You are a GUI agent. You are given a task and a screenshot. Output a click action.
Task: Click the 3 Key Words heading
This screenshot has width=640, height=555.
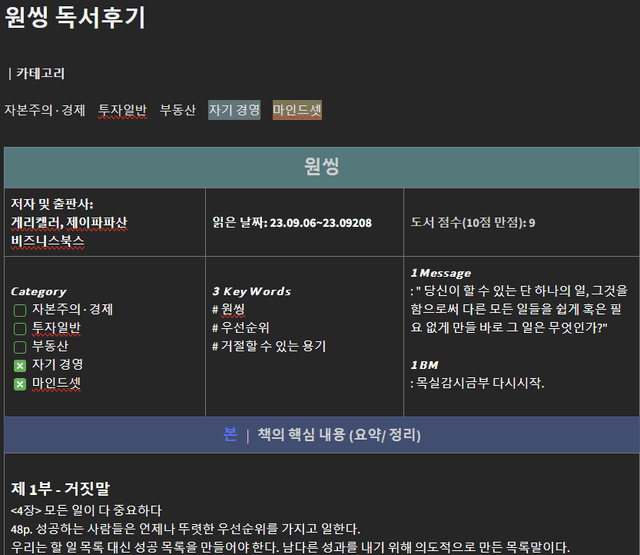(251, 291)
